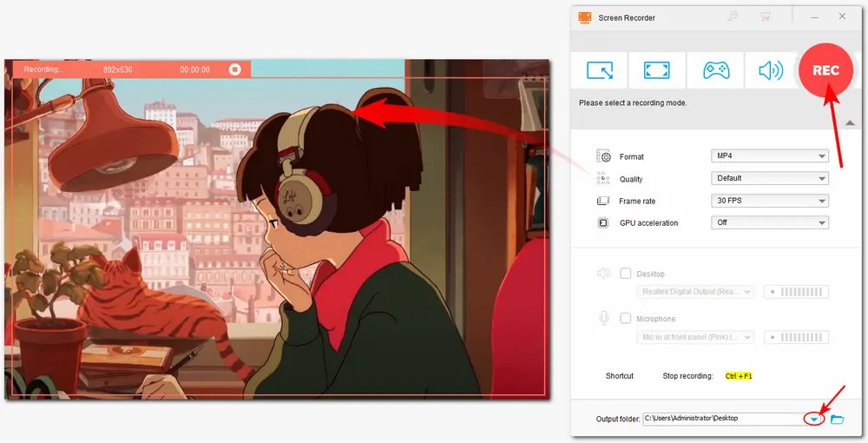Click 'Please select a recording mode.' text
This screenshot has height=443, width=868.
tap(633, 103)
